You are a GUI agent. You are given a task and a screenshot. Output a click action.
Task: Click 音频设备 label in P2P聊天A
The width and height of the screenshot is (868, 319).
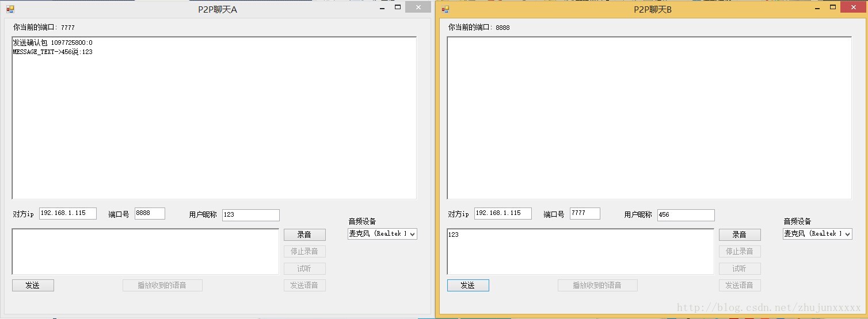pyautogui.click(x=362, y=222)
